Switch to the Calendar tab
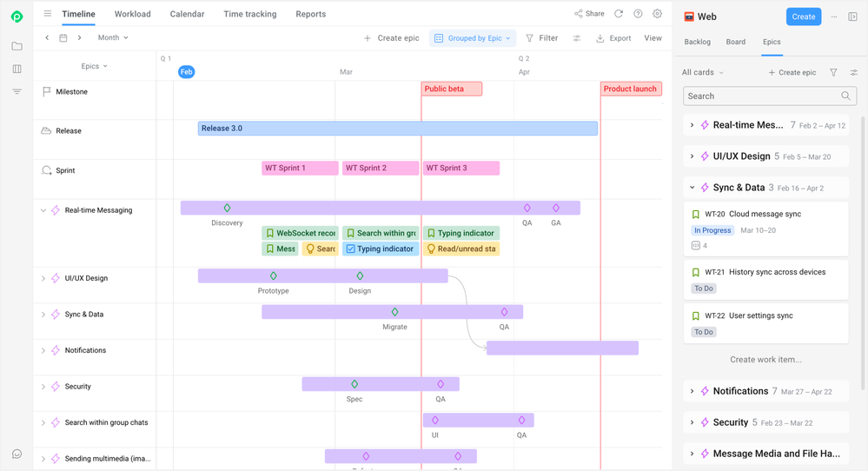Screen dimensions: 868x471 click(187, 14)
